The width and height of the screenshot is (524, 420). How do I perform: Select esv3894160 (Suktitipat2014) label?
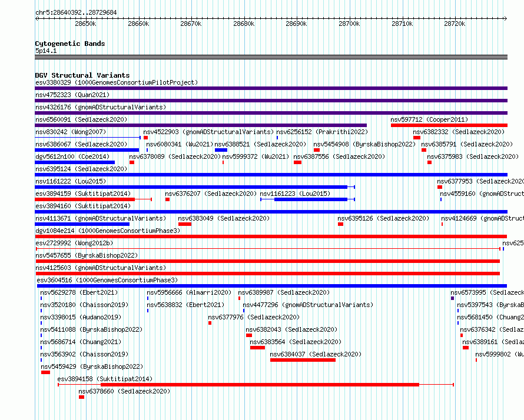pyautogui.click(x=83, y=206)
